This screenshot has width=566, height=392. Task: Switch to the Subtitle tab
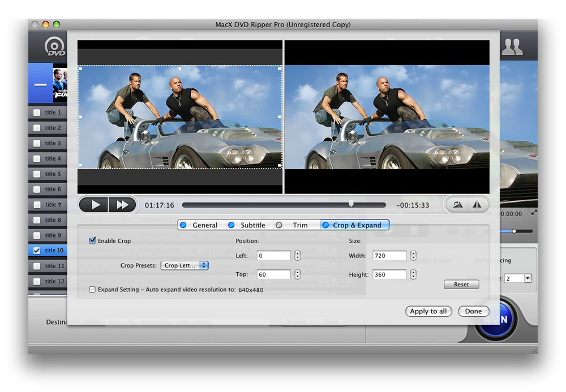click(x=250, y=225)
